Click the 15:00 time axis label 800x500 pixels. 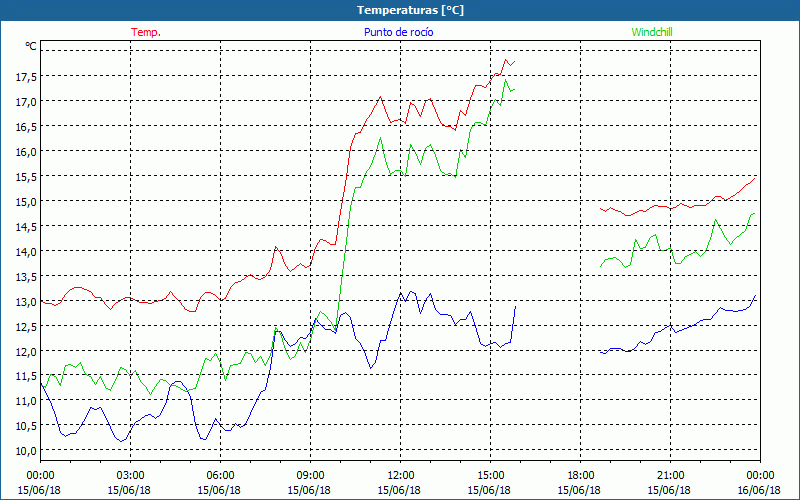[490, 475]
